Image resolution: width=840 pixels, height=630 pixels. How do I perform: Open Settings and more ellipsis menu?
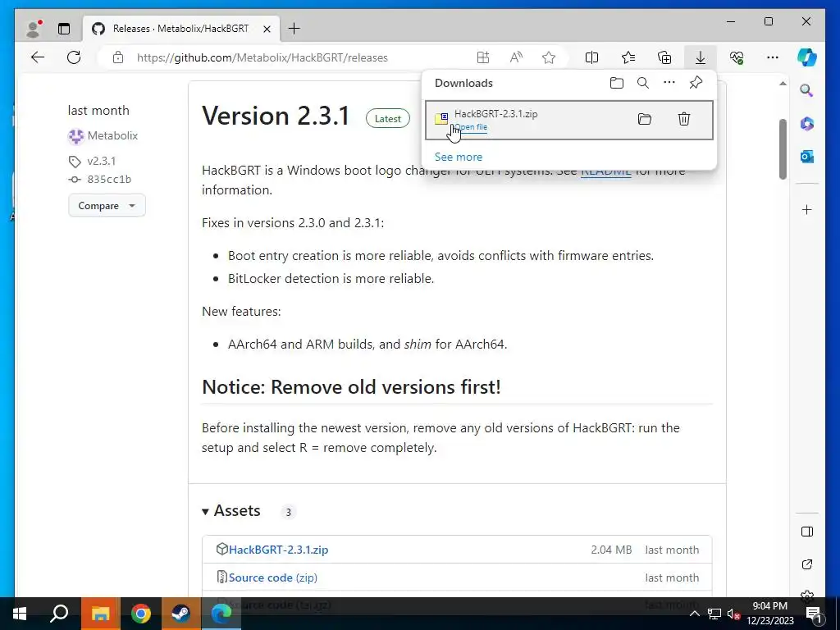coord(773,57)
